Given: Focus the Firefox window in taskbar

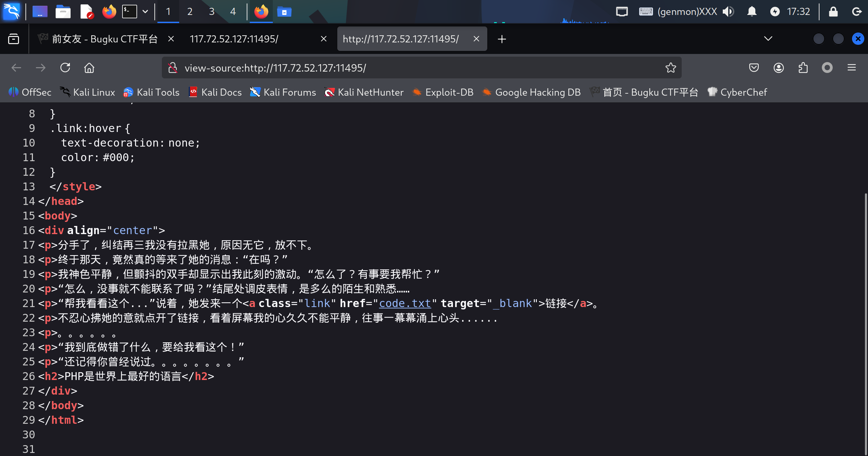Looking at the screenshot, I should pos(261,12).
